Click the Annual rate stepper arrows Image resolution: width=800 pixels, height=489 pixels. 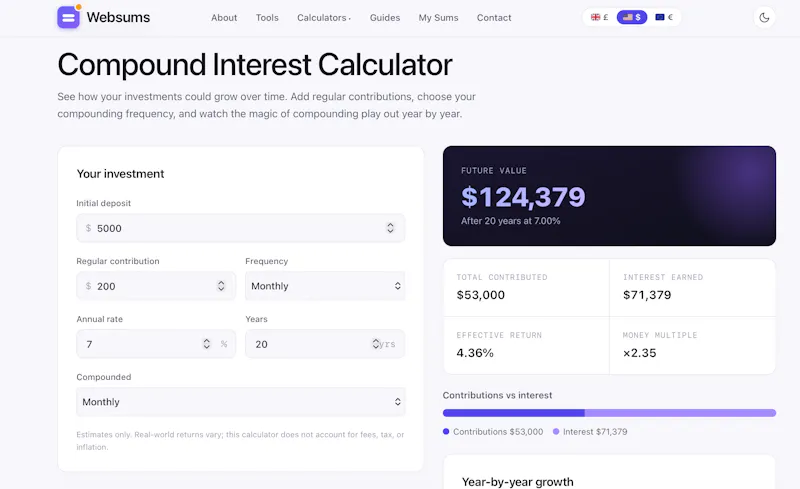click(x=207, y=344)
